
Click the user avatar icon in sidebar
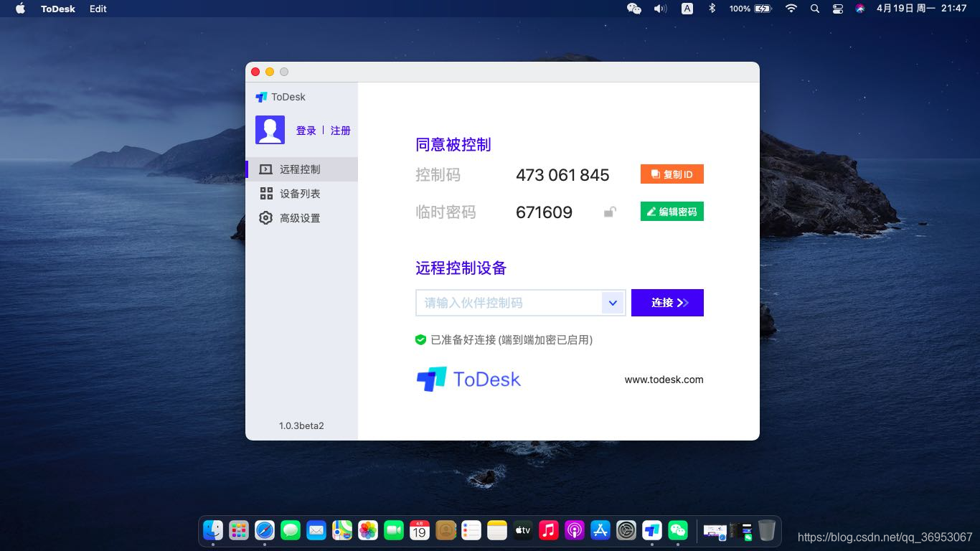click(x=270, y=130)
